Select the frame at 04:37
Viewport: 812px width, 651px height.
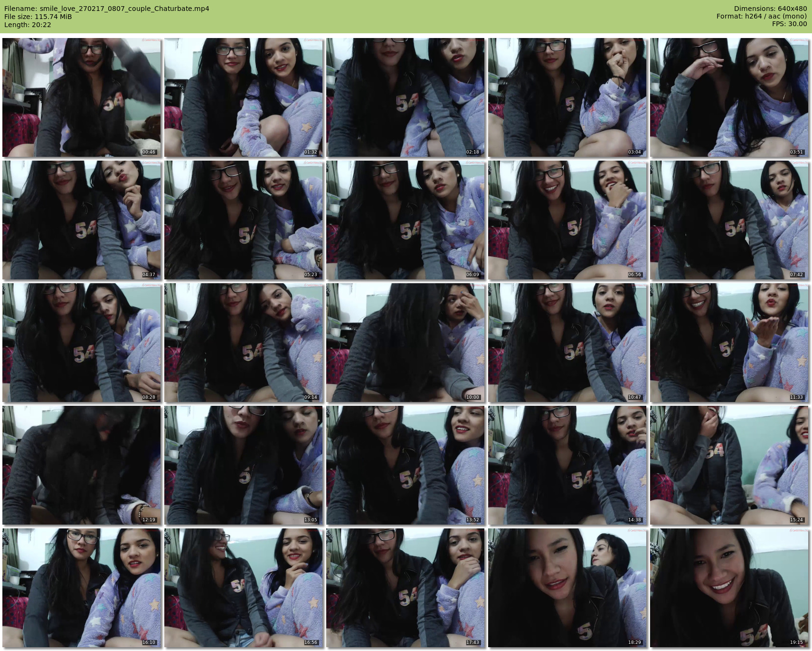(x=82, y=220)
